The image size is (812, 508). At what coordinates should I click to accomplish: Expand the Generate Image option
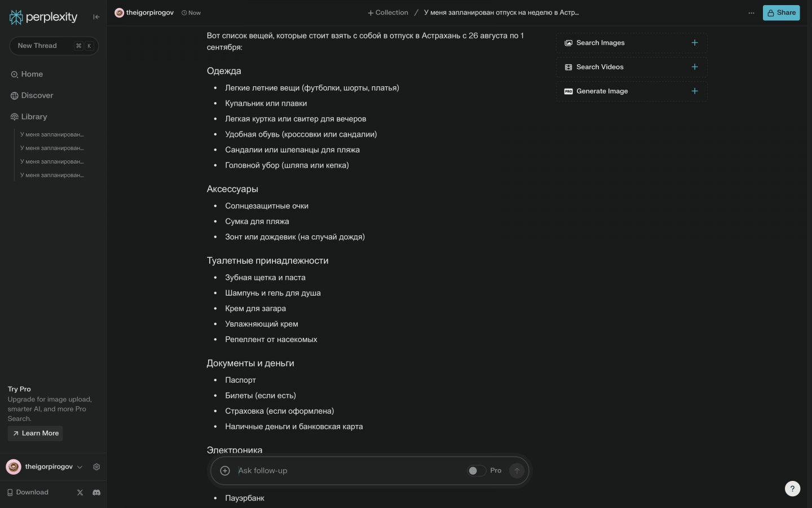[694, 91]
